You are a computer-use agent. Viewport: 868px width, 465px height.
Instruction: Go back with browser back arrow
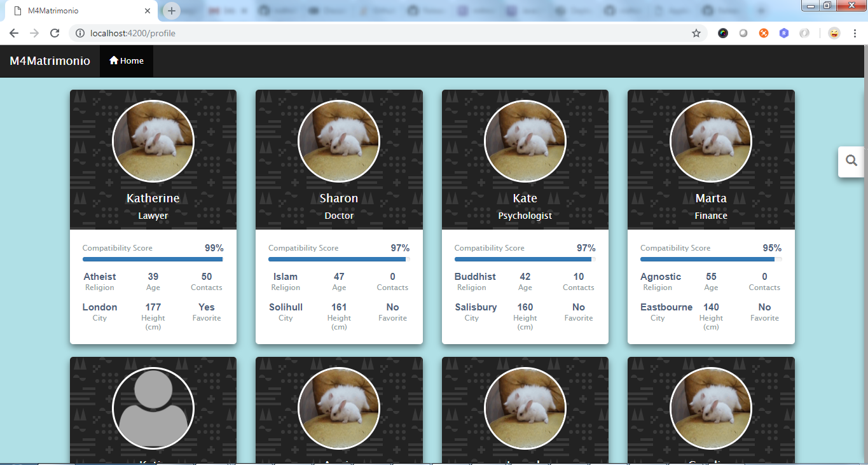pos(14,33)
